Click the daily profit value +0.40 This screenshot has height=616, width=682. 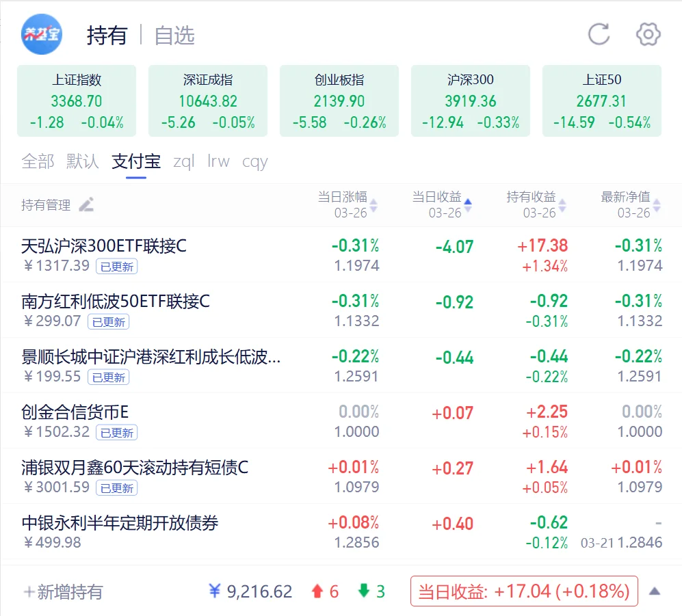coord(452,524)
